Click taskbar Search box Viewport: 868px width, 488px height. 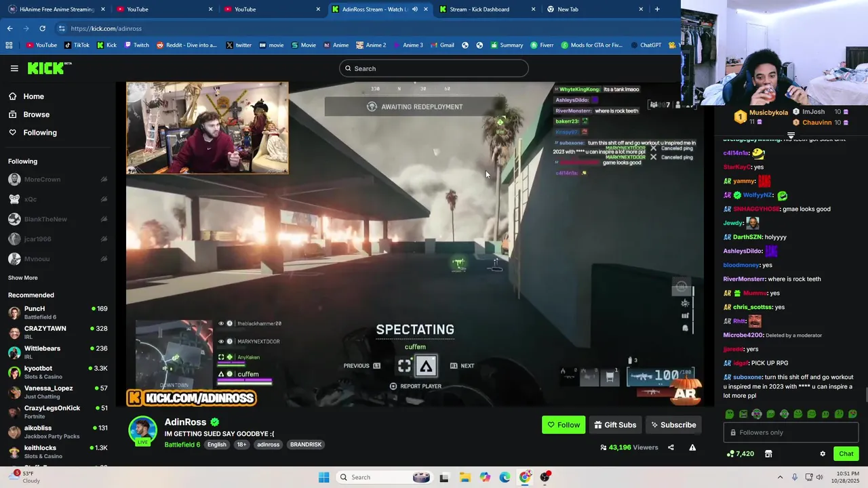point(385,477)
